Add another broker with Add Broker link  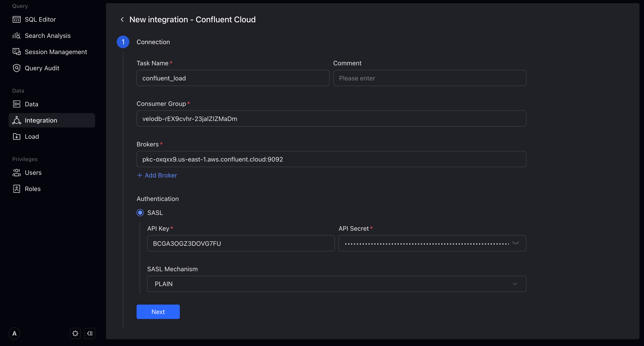click(x=157, y=175)
